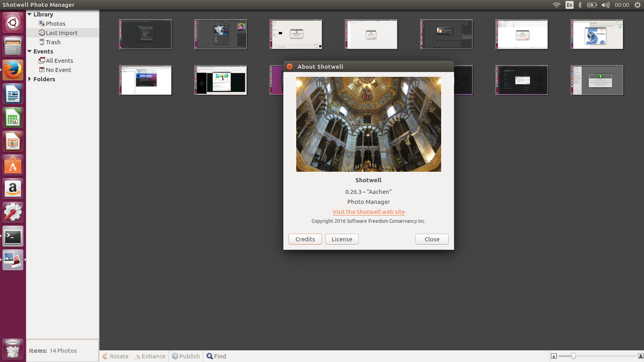Select the thumbnail showing the VirtualBox logo

[597, 34]
